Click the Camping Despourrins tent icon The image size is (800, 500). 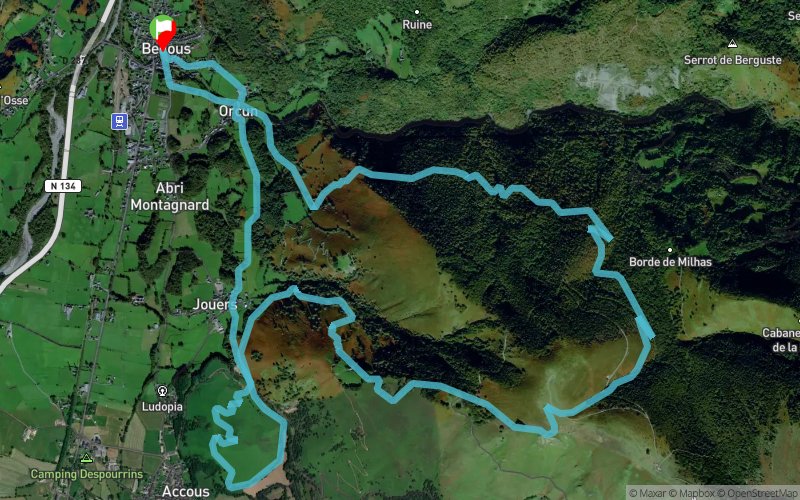click(86, 458)
